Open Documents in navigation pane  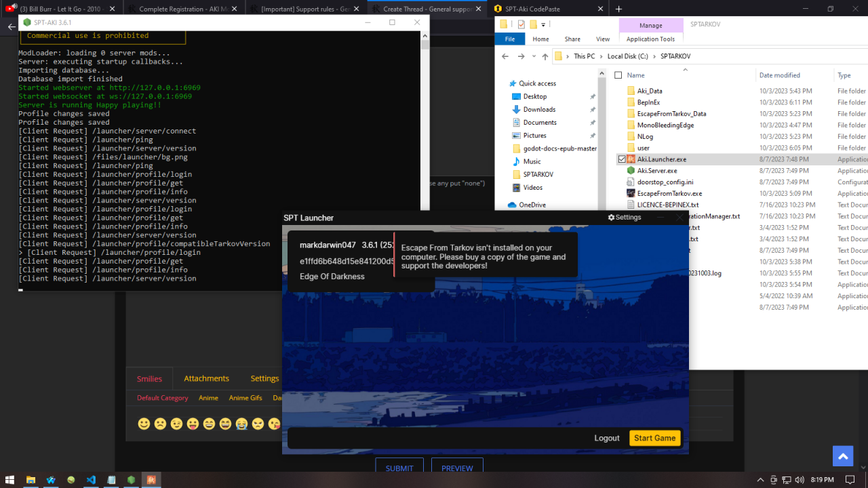tap(540, 123)
